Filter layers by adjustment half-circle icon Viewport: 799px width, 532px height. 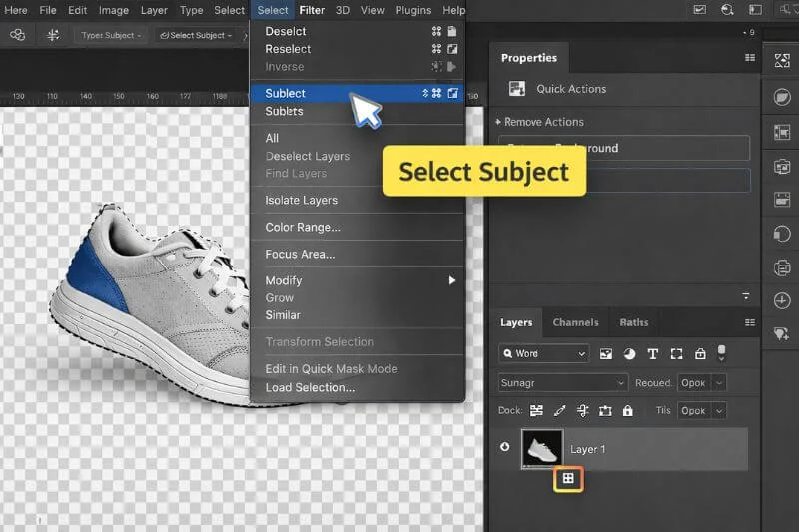(629, 354)
